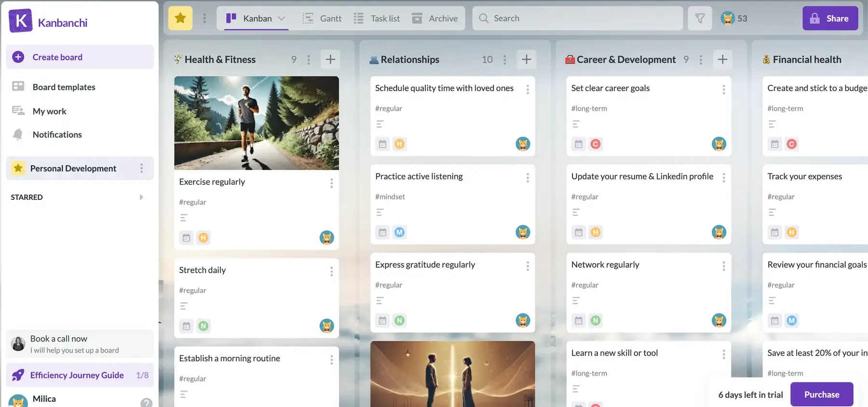868x407 pixels.
Task: Open the filter funnel icon
Action: (700, 18)
